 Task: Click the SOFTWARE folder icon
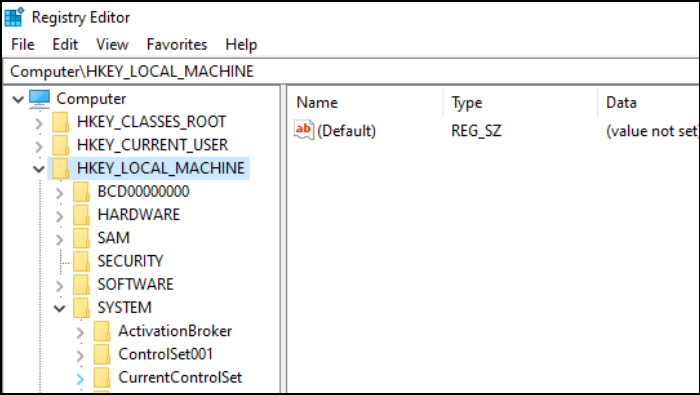81,284
